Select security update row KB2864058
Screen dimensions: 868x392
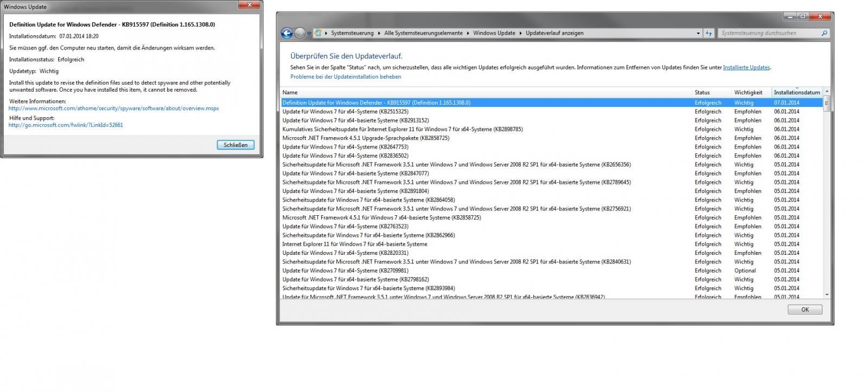tap(552, 200)
